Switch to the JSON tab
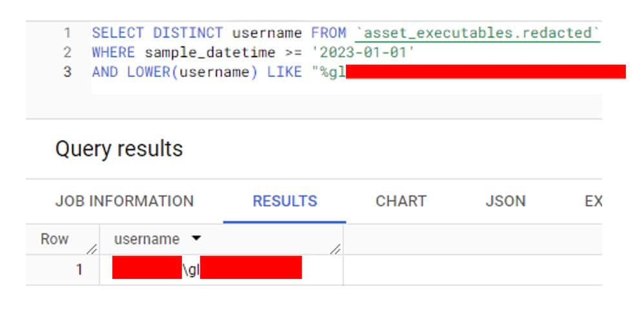Screen dimensions: 644x310 click(x=505, y=201)
